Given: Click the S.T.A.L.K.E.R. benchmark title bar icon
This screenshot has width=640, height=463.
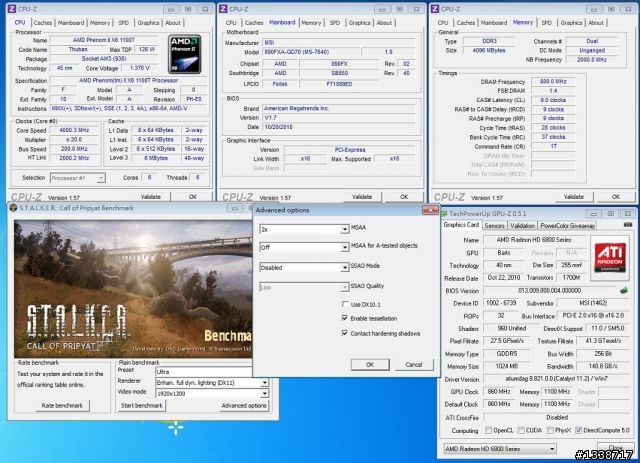Looking at the screenshot, I should pyautogui.click(x=13, y=208).
